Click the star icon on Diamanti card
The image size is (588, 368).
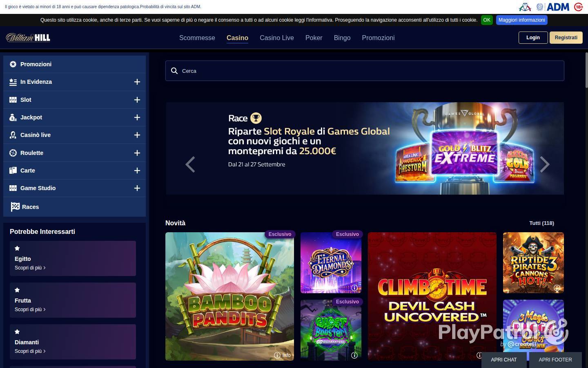(17, 332)
